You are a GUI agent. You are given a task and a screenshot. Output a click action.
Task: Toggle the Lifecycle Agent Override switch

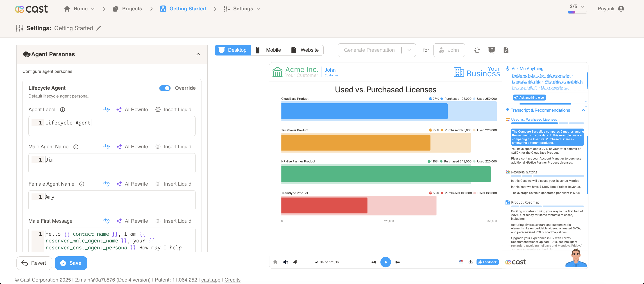pos(165,88)
